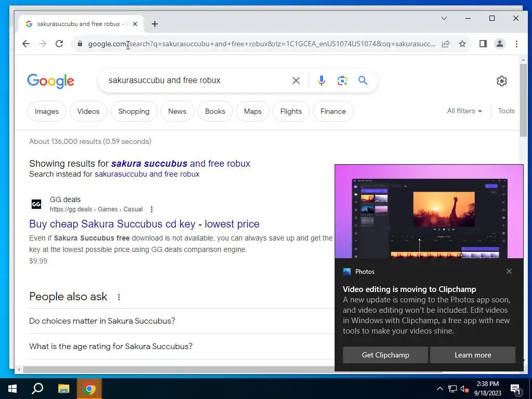Click the Chrome taskbar icon
Image resolution: width=532 pixels, height=399 pixels.
coord(89,389)
